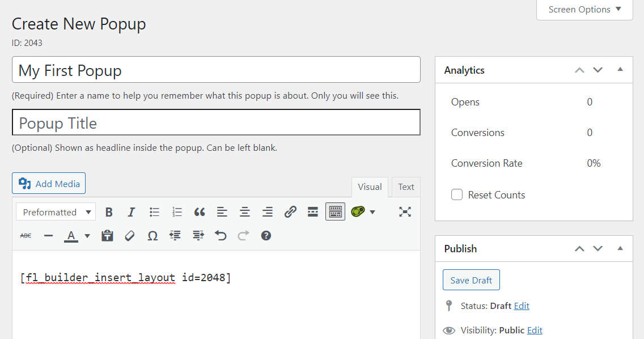
Task: Expand the Screen Options panel
Action: [584, 10]
